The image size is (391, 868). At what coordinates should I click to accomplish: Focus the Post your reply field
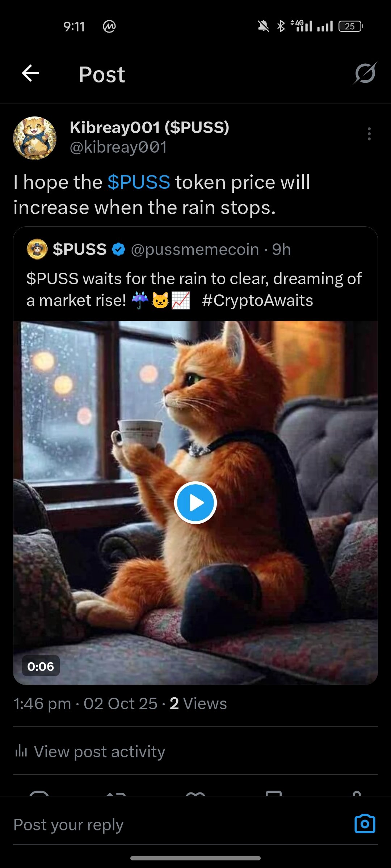tap(177, 825)
